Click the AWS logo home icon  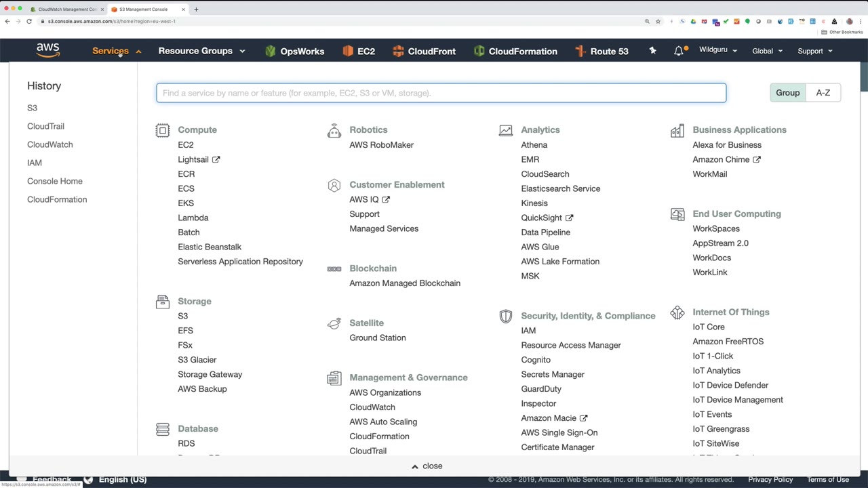click(48, 51)
